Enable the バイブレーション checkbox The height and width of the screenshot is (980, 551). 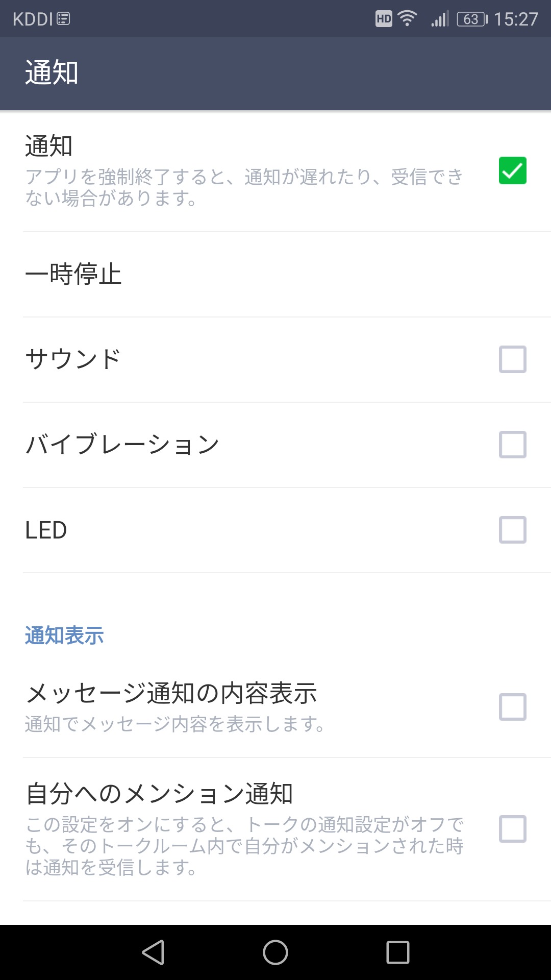[x=512, y=445]
